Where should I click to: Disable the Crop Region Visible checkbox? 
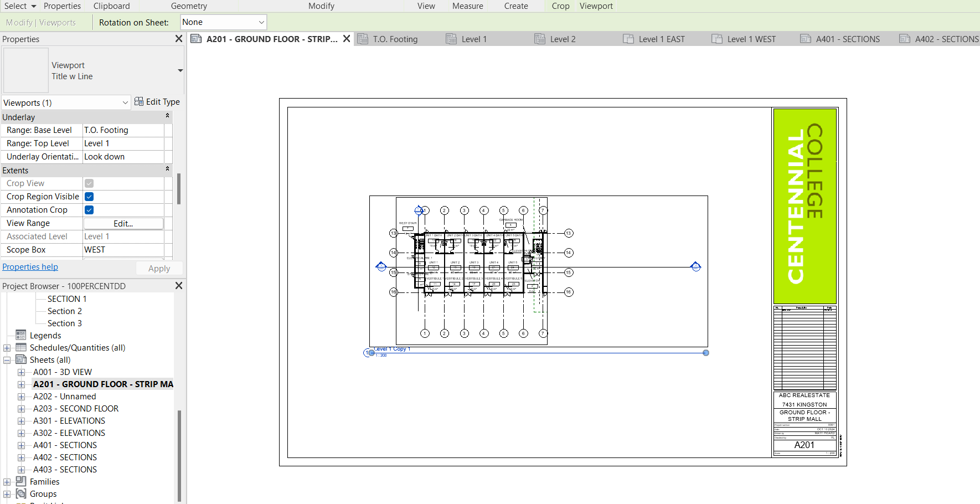pyautogui.click(x=89, y=197)
